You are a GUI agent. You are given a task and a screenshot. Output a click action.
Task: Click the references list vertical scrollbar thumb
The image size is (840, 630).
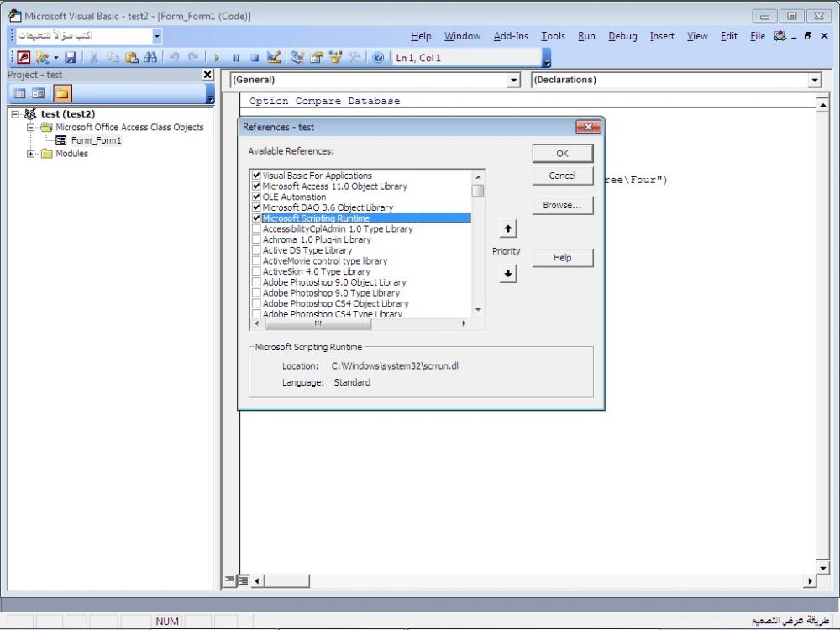478,191
